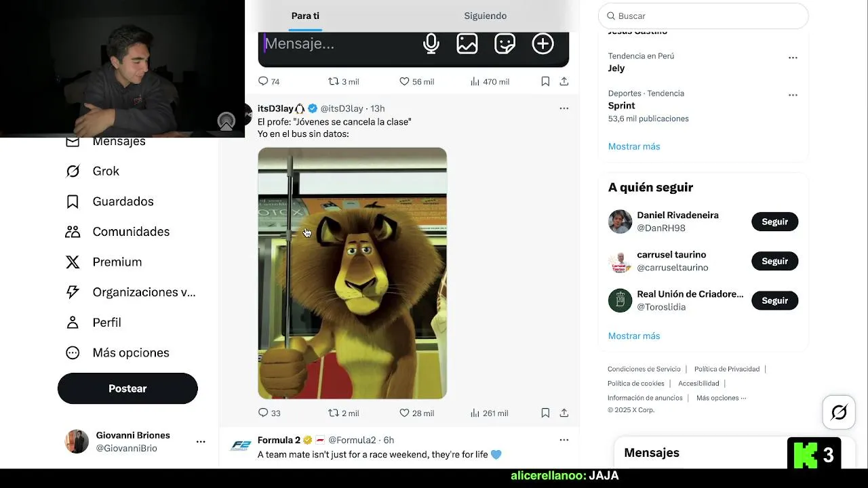Click Giovanni Briones account avatar
The width and height of the screenshot is (868, 488).
(x=77, y=441)
